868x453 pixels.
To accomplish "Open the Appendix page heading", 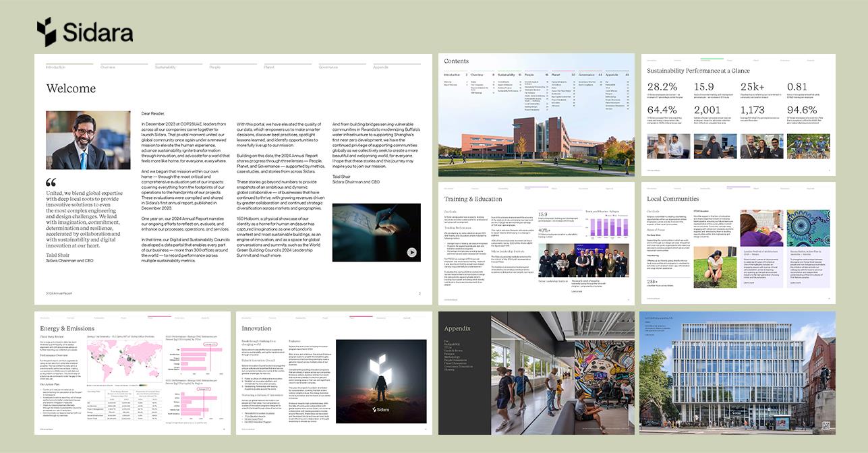I will [457, 329].
